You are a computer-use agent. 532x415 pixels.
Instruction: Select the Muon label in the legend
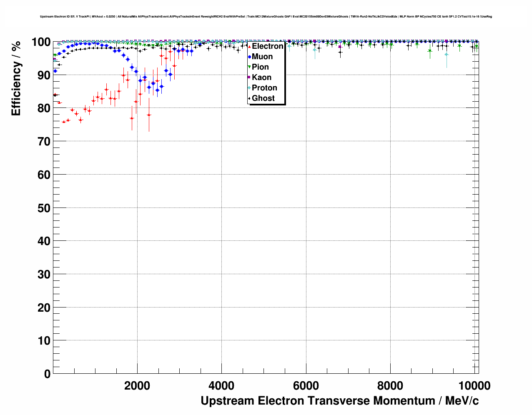(x=262, y=57)
